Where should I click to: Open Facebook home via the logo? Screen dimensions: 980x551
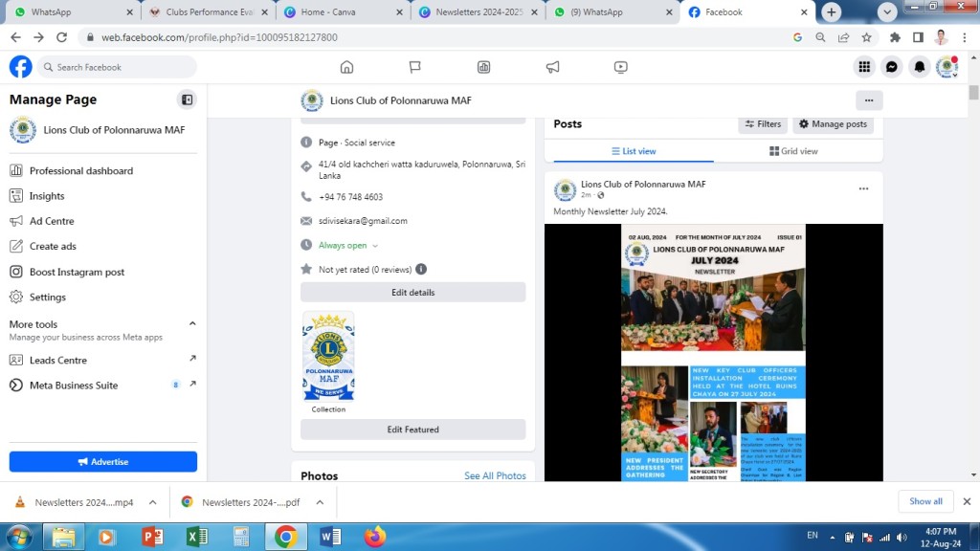coord(21,67)
